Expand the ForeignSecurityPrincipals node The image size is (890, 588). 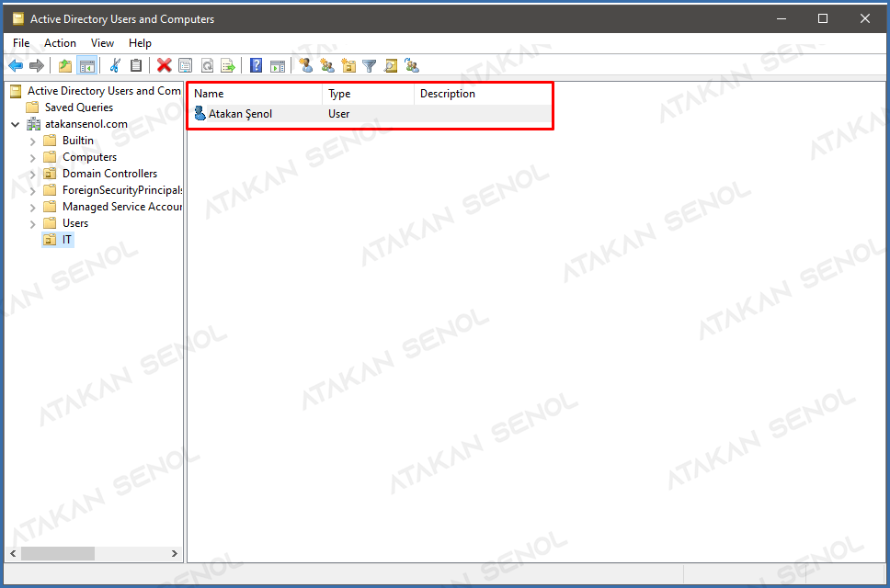pyautogui.click(x=32, y=190)
